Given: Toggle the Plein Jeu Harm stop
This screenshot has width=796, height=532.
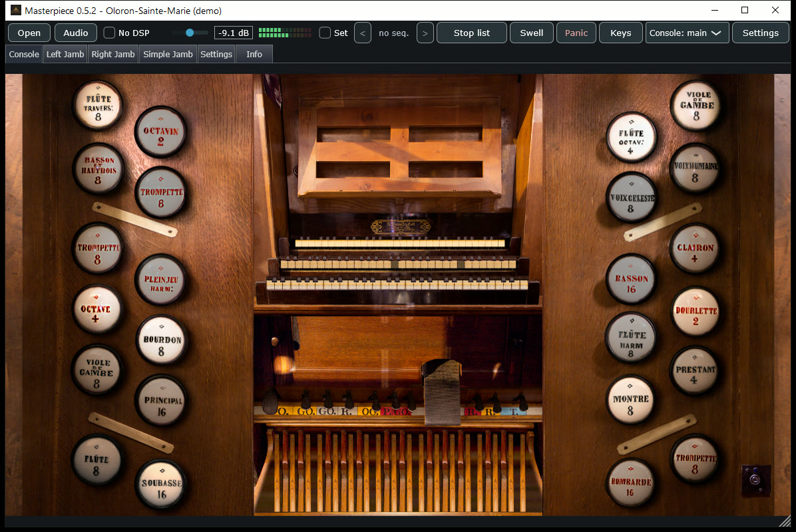Looking at the screenshot, I should tap(160, 280).
